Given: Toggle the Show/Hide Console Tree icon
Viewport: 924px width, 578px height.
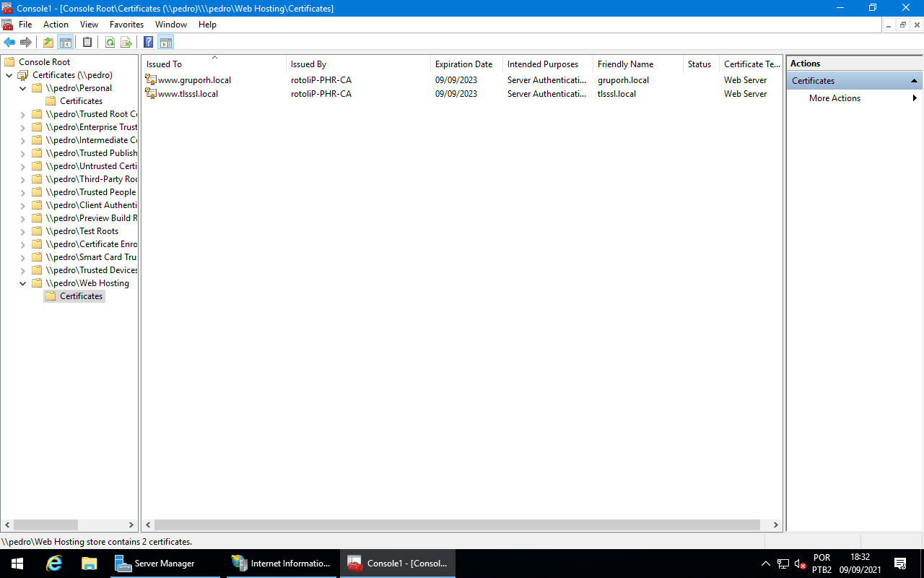Looking at the screenshot, I should coord(65,42).
